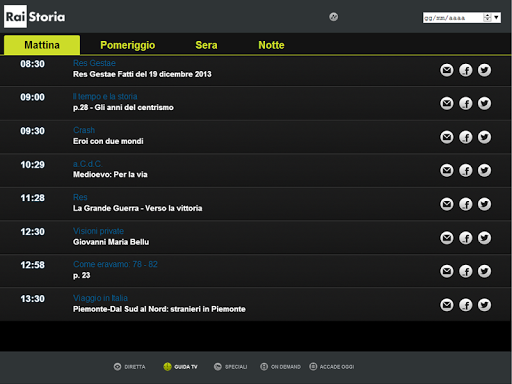The width and height of the screenshot is (512, 384).
Task: Email the Viaggio in Italia listing
Action: pyautogui.click(x=447, y=305)
